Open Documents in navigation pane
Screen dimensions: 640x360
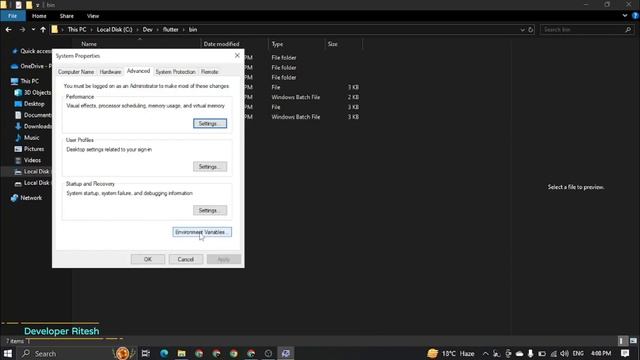[x=33, y=115]
